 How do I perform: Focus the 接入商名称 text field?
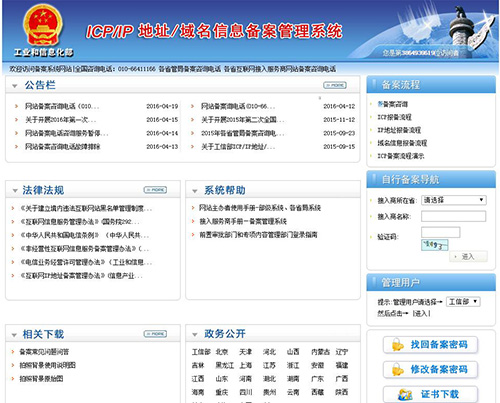pyautogui.click(x=453, y=216)
